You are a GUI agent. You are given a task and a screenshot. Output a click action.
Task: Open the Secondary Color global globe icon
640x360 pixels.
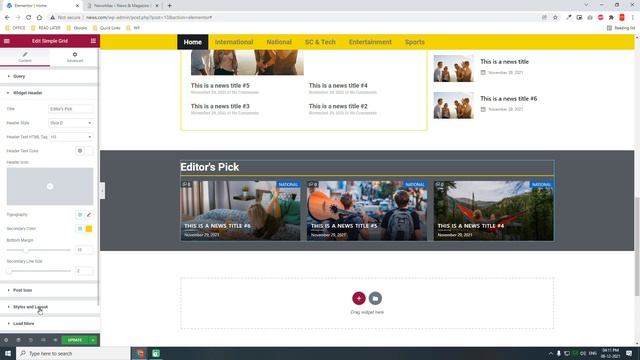pos(80,229)
